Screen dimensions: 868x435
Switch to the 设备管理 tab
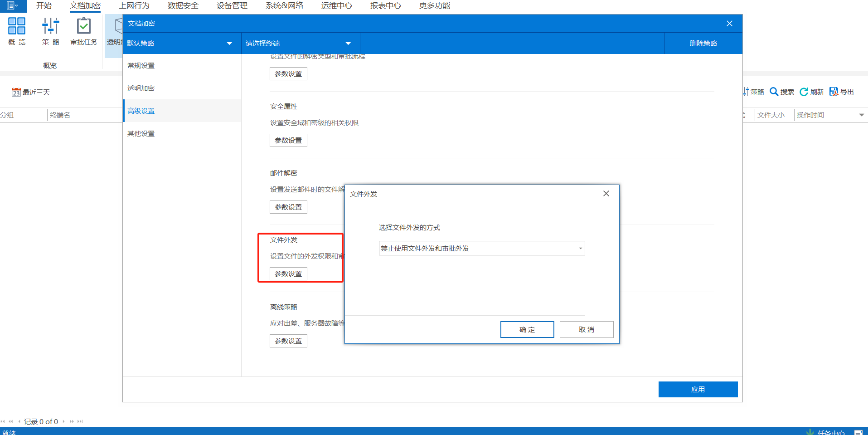pyautogui.click(x=232, y=5)
